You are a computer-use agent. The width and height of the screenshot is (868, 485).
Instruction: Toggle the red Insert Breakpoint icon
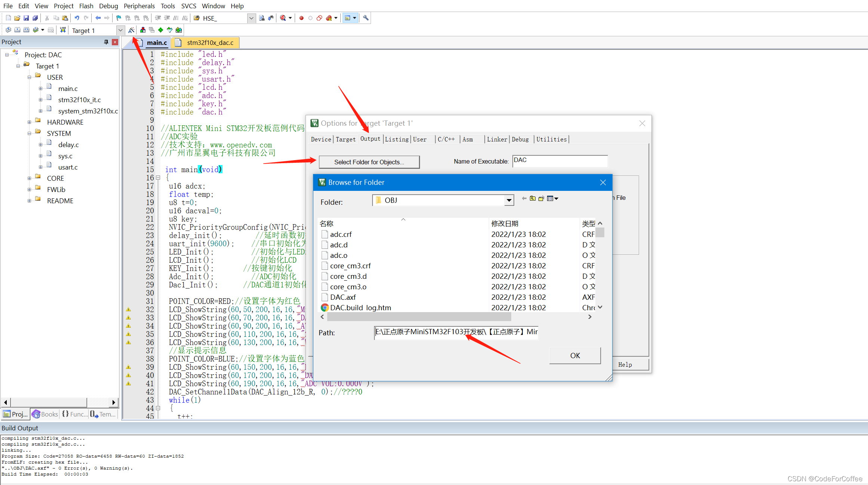(301, 18)
